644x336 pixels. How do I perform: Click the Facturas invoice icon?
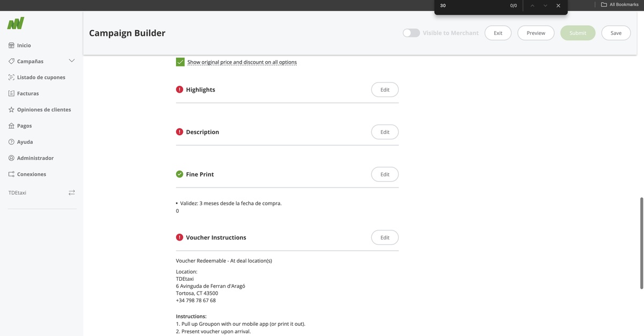point(11,93)
